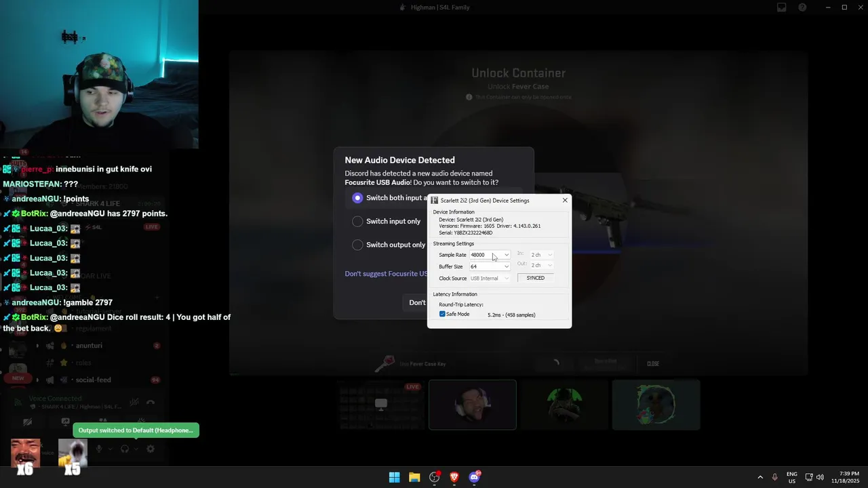
Task: Open the Clock Source USB Internal dropdown
Action: [x=490, y=278]
